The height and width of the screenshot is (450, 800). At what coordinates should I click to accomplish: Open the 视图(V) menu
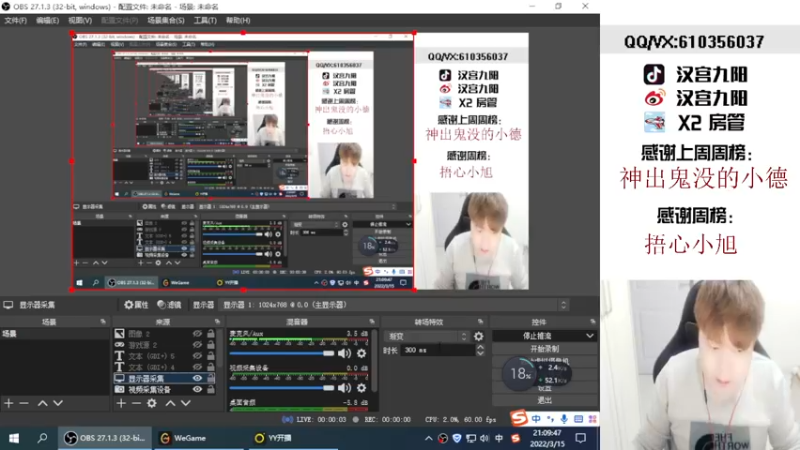coord(80,20)
